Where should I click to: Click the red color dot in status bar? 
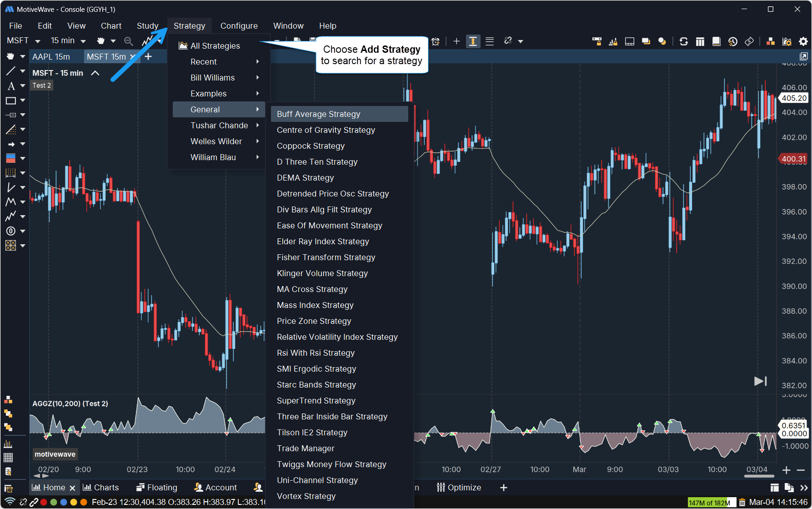[x=44, y=502]
